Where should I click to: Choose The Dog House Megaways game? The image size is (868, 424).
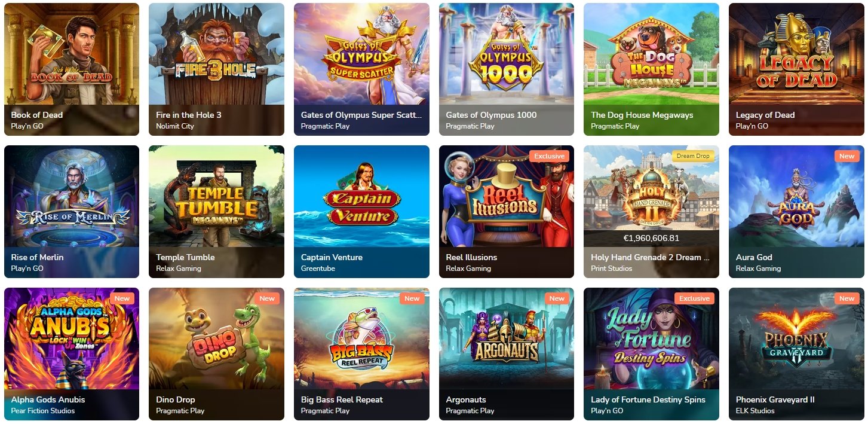(x=651, y=69)
